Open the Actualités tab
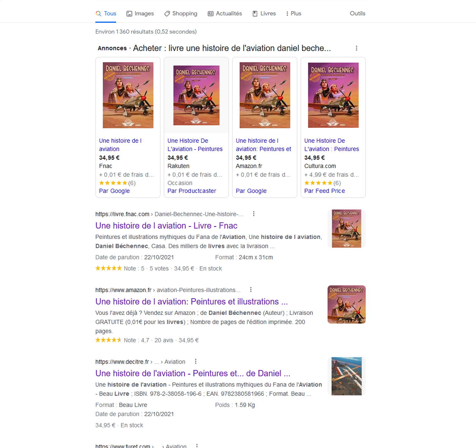The width and height of the screenshot is (476, 448). click(225, 13)
